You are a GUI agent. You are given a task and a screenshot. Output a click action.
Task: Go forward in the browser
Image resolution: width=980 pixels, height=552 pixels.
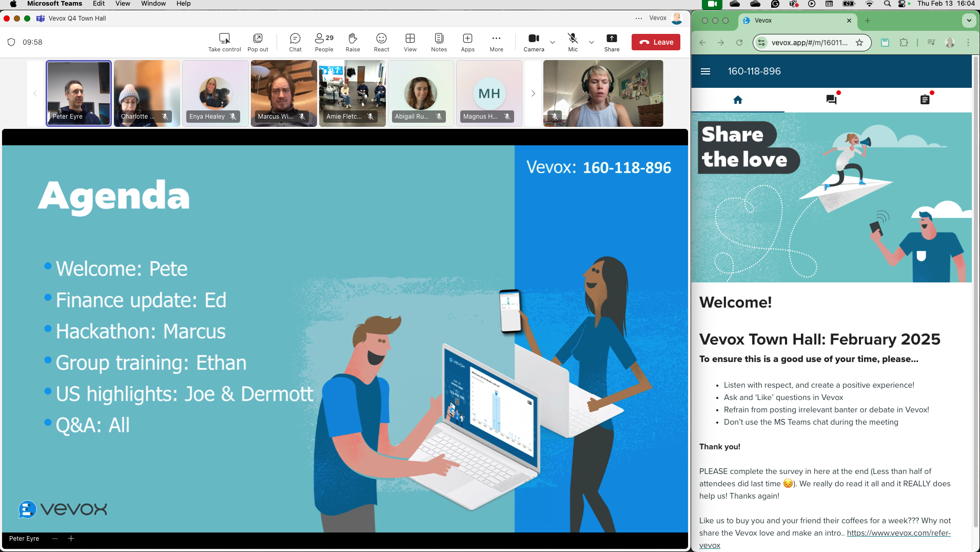721,43
